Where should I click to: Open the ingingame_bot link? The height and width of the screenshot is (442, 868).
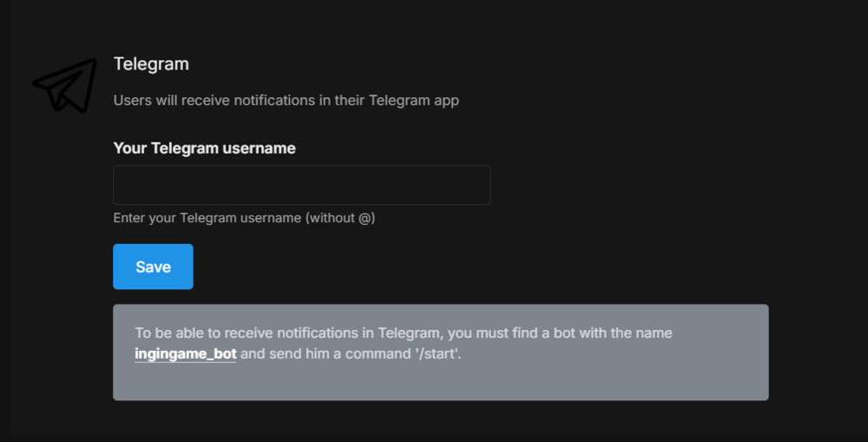pyautogui.click(x=185, y=354)
